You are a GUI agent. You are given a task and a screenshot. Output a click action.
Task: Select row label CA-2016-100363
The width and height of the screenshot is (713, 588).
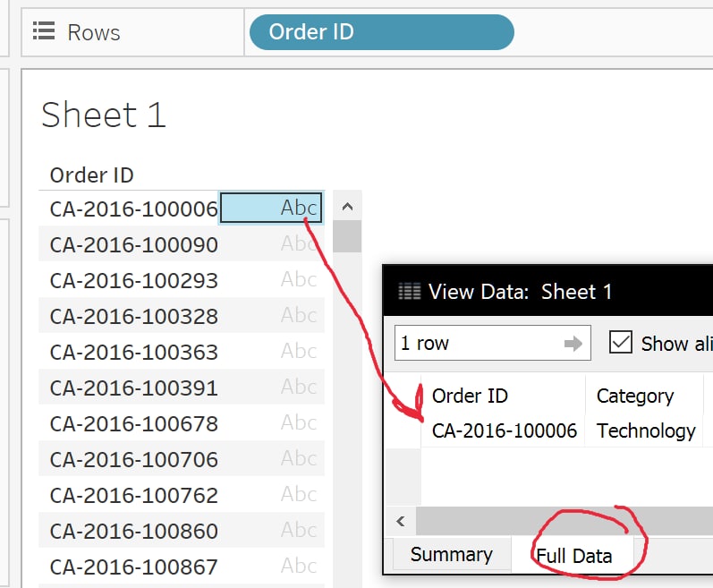click(133, 353)
